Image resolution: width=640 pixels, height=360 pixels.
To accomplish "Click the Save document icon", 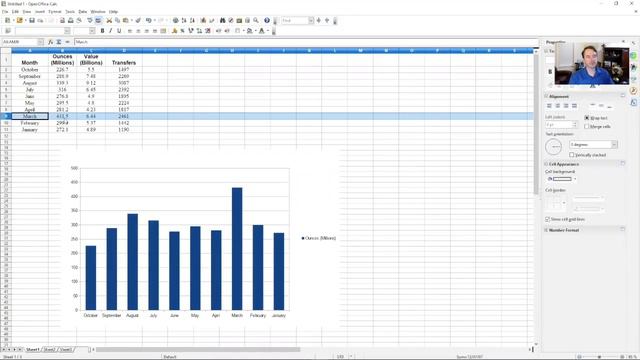I will [x=31, y=20].
